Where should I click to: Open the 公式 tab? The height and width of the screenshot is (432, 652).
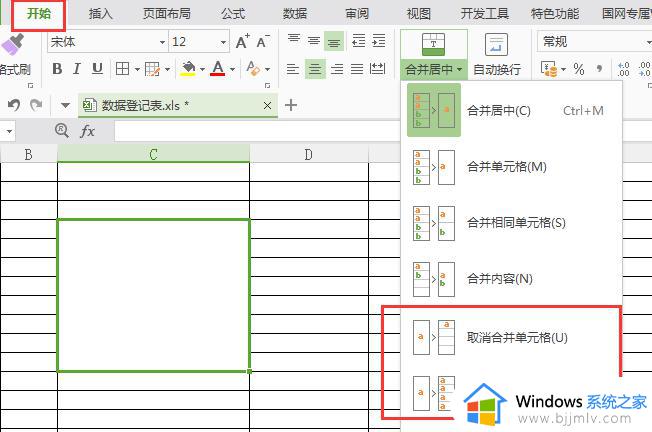point(233,14)
